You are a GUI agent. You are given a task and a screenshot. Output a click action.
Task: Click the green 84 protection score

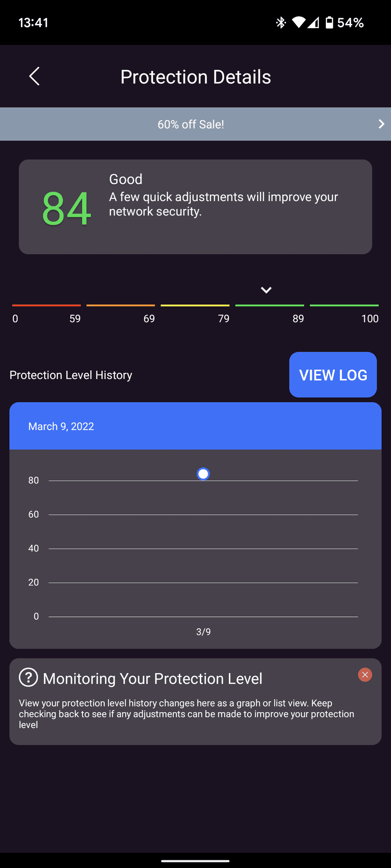point(66,209)
